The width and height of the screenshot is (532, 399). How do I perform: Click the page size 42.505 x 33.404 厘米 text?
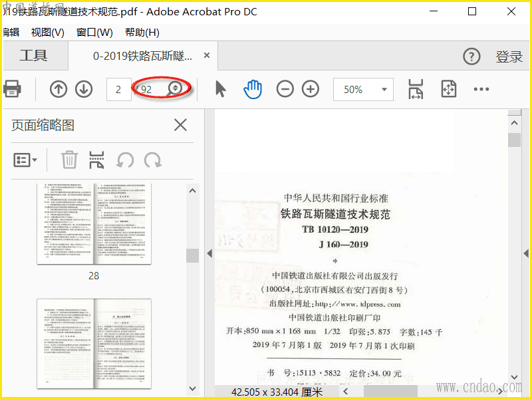(277, 392)
